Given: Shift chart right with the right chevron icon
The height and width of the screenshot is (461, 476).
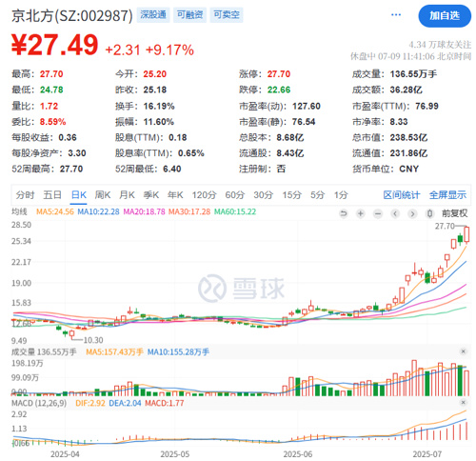Looking at the screenshot, I should [412, 213].
